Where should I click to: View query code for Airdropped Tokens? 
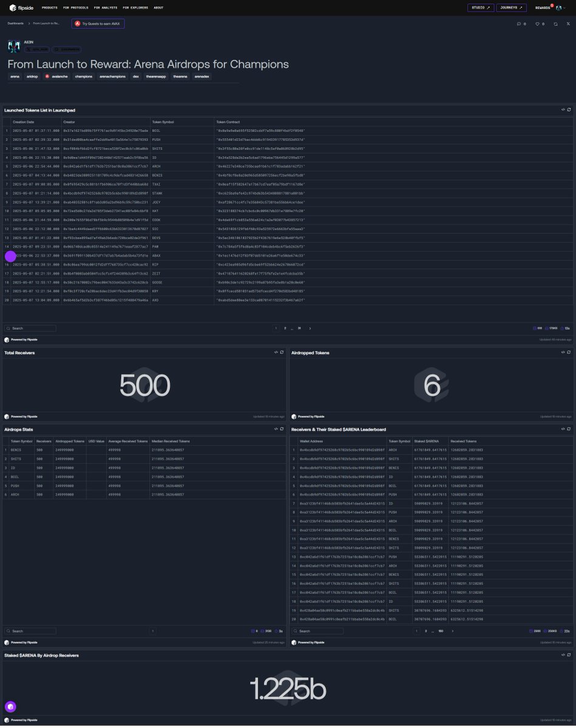563,352
